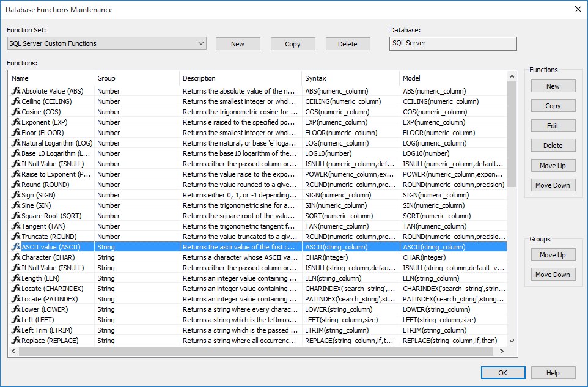
Task: Click the fx icon beside Replace (REPLACE)
Action: [x=16, y=341]
